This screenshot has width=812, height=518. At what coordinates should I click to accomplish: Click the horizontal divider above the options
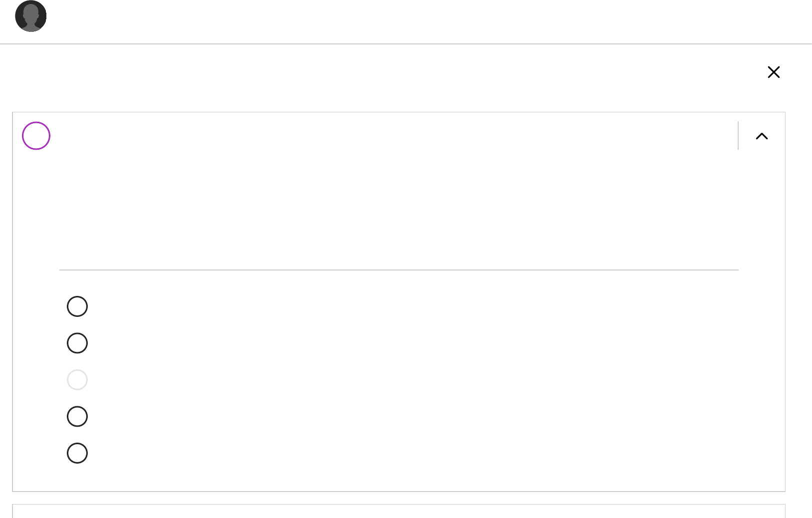point(399,270)
